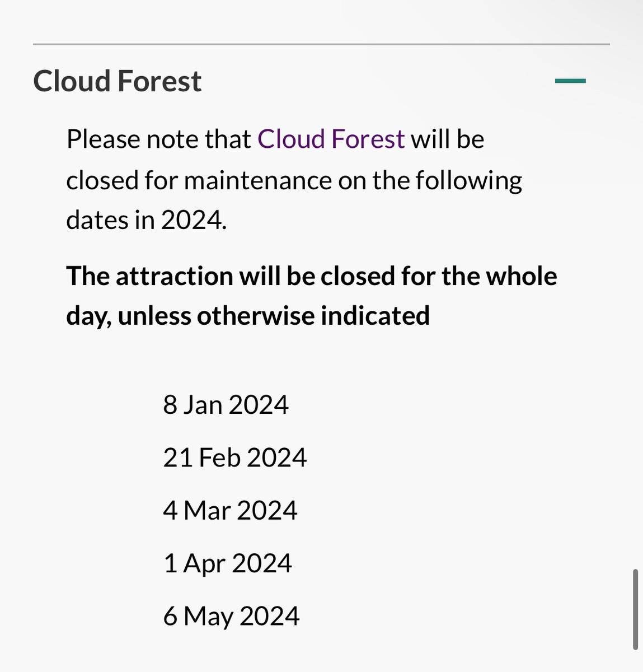Click the Cloud Forest accordion heading
The image size is (643, 672).
pos(118,81)
